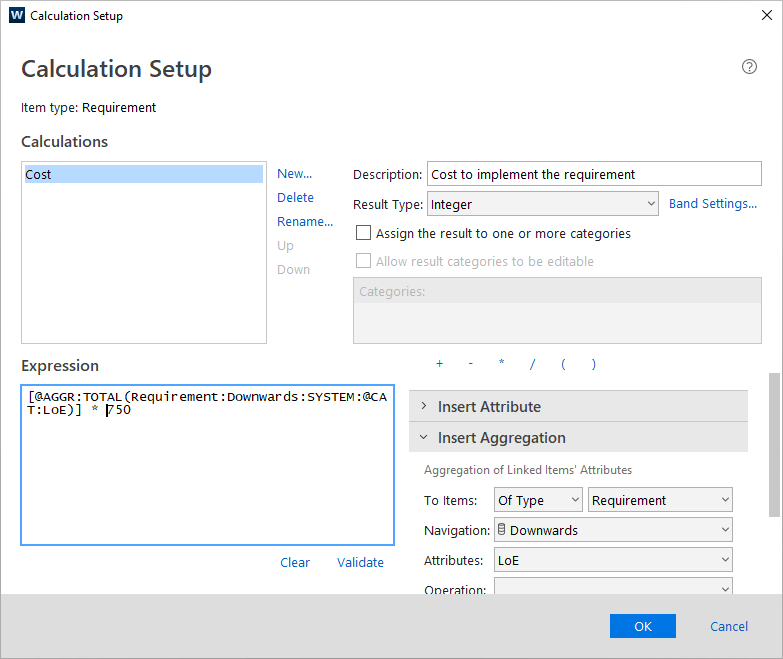783x659 pixels.
Task: Delete the selected calculation
Action: click(x=296, y=198)
